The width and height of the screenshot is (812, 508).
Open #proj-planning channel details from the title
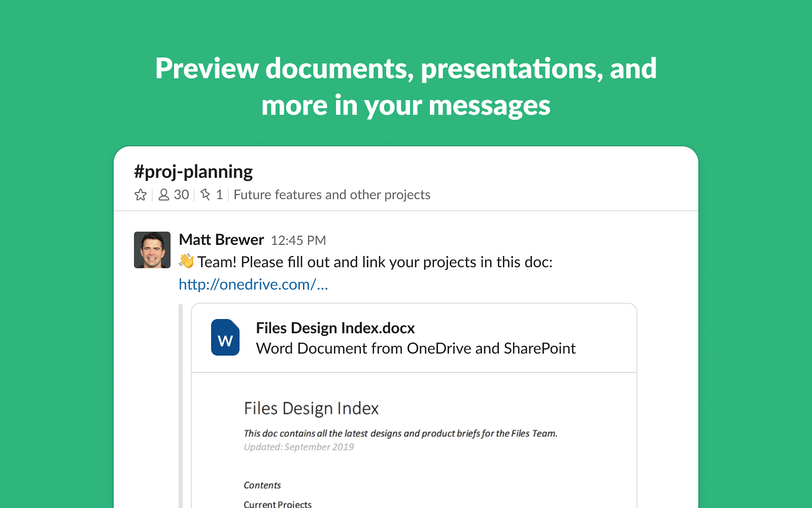point(193,172)
